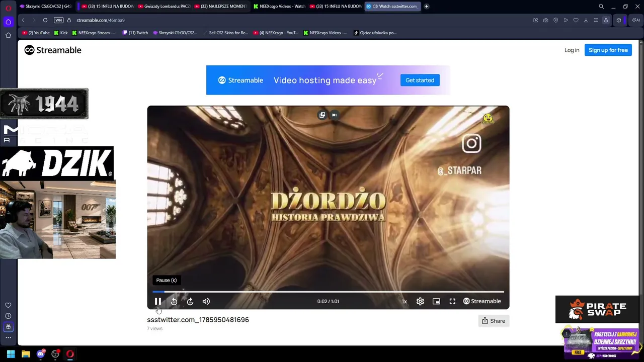
Task: Open downloads icon in toolbar
Action: point(586,20)
